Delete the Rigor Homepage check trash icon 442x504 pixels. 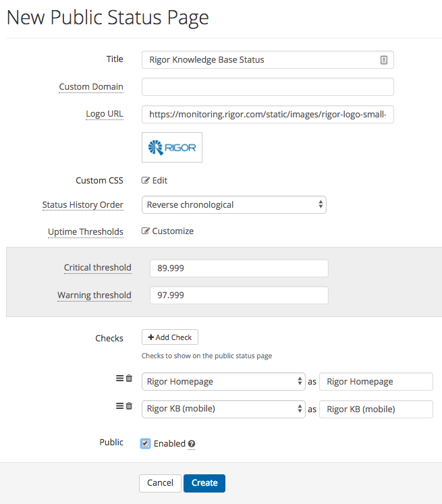[129, 379]
